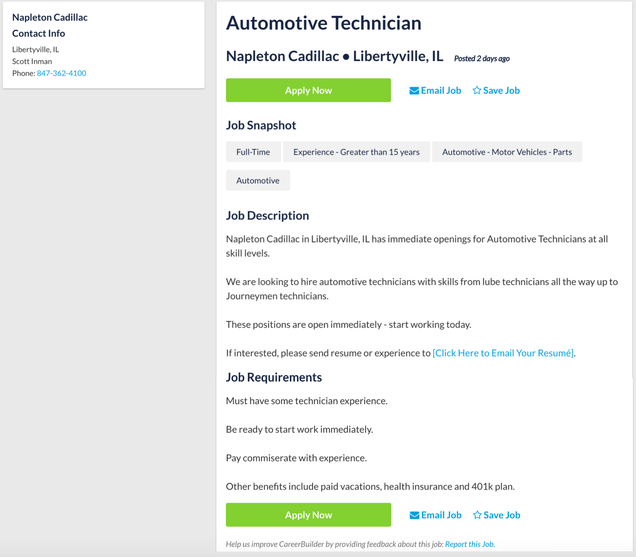Click Libertyville, IL in the contact card
The width and height of the screenshot is (636, 557).
tap(35, 49)
